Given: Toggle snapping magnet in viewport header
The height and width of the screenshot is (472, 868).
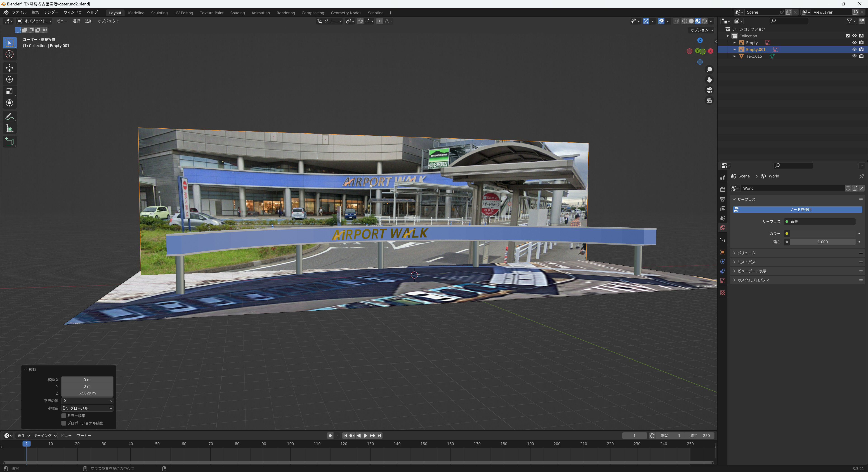Looking at the screenshot, I should pyautogui.click(x=360, y=21).
